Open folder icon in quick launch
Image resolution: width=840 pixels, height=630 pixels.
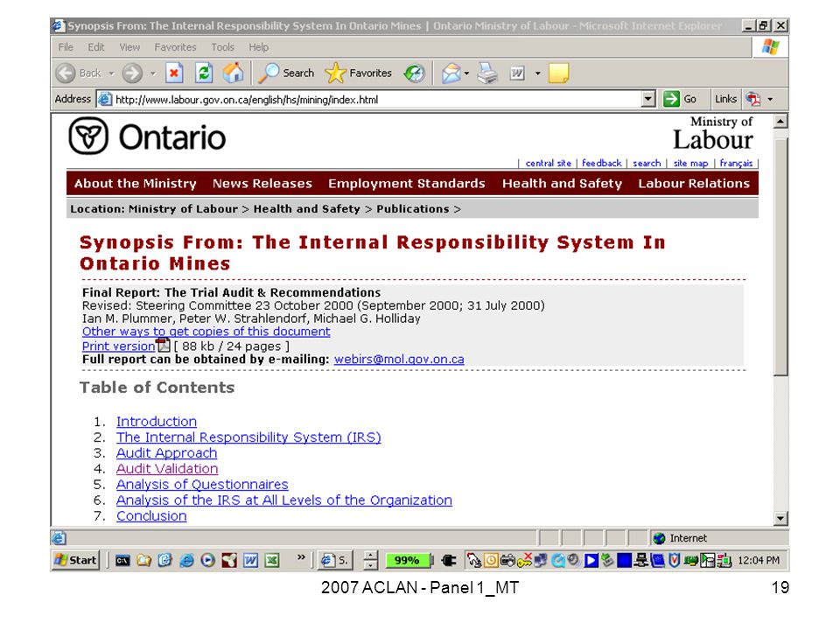(x=143, y=561)
